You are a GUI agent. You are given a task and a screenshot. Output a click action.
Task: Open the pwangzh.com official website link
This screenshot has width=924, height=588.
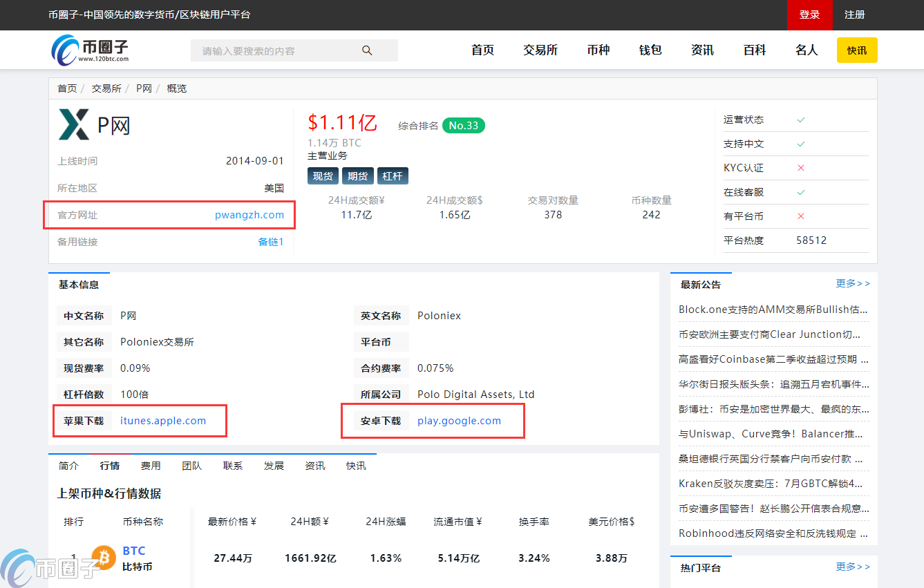tap(249, 215)
